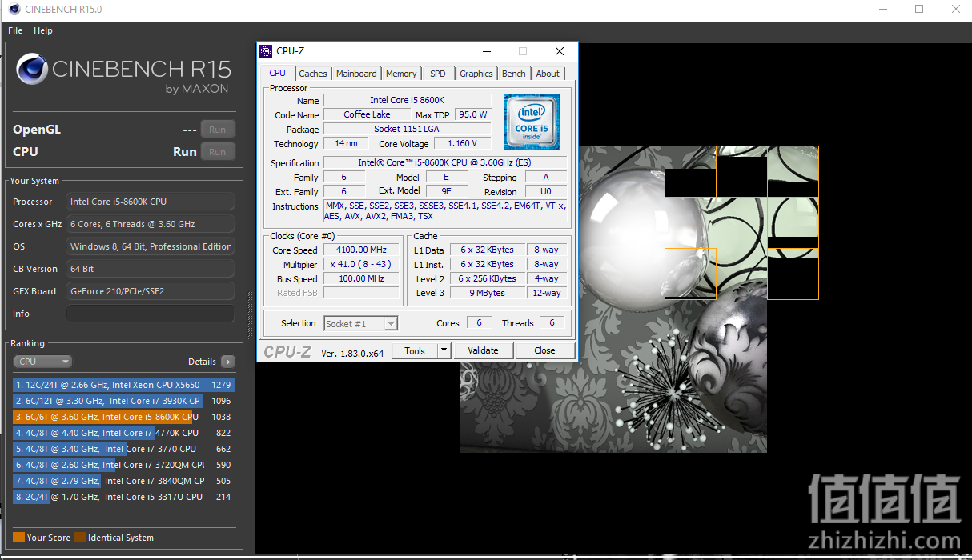Click the Level 3 cache 9 MBytes value
972x560 pixels.
(487, 293)
